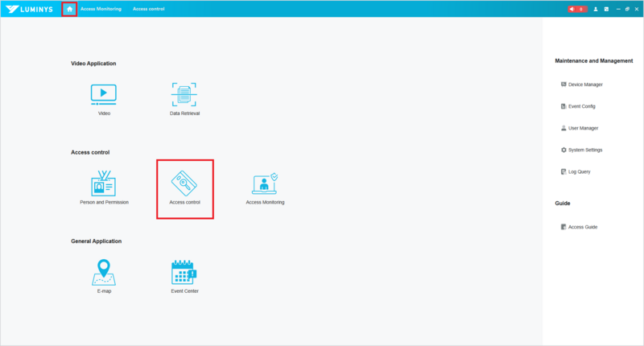This screenshot has height=346, width=644.
Task: Click the Home icon in the top bar
Action: tap(69, 9)
